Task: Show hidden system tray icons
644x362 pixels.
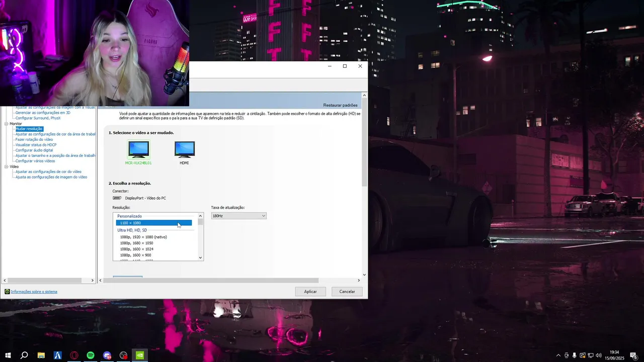Action: coord(558,355)
